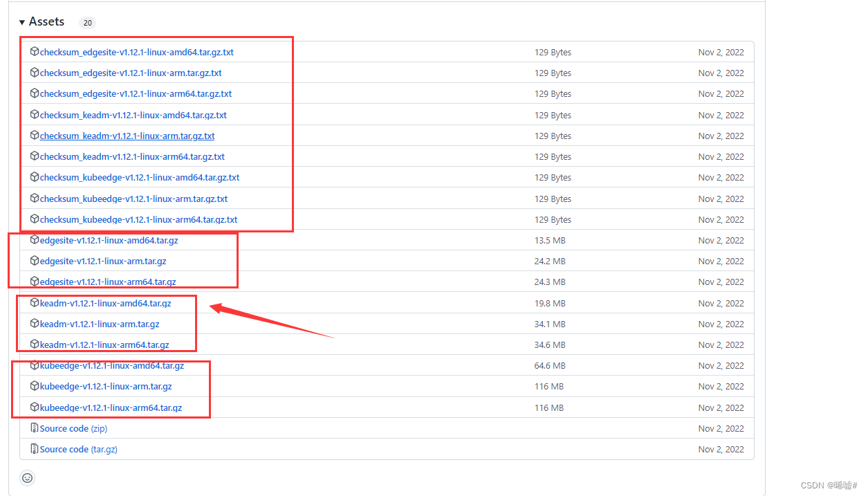Click the 64.6 MB size of kubeedge amd64

coord(550,365)
